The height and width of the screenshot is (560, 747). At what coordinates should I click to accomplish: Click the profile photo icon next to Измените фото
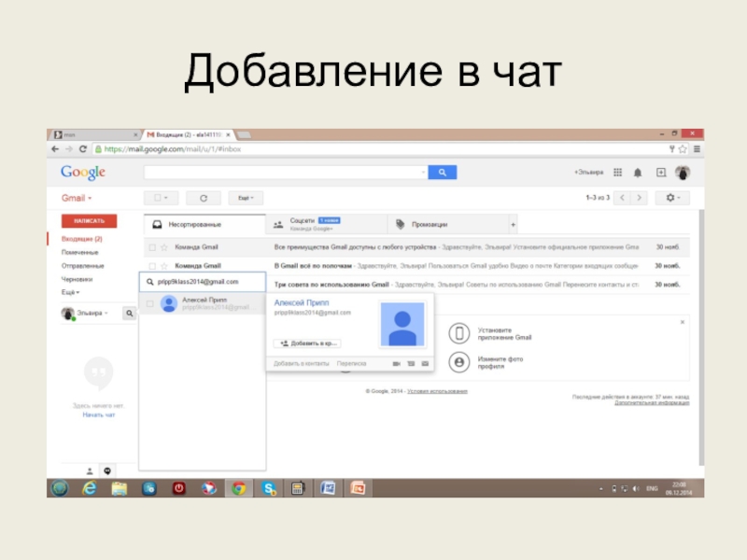click(458, 362)
